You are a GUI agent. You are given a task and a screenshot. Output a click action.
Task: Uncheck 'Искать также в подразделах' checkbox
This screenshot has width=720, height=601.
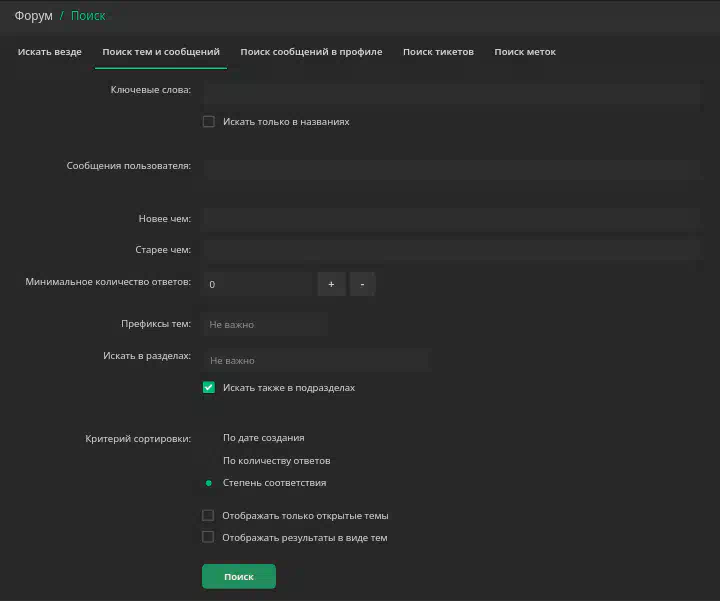click(209, 388)
